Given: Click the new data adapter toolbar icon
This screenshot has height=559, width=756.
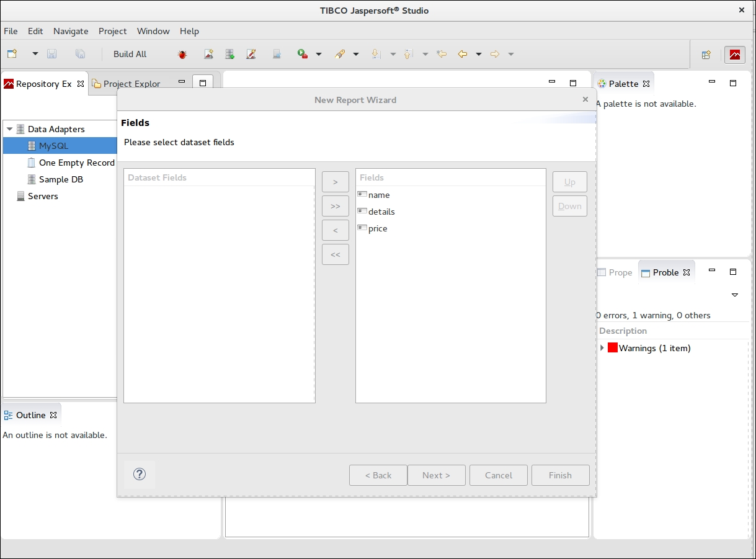Looking at the screenshot, I should 230,54.
